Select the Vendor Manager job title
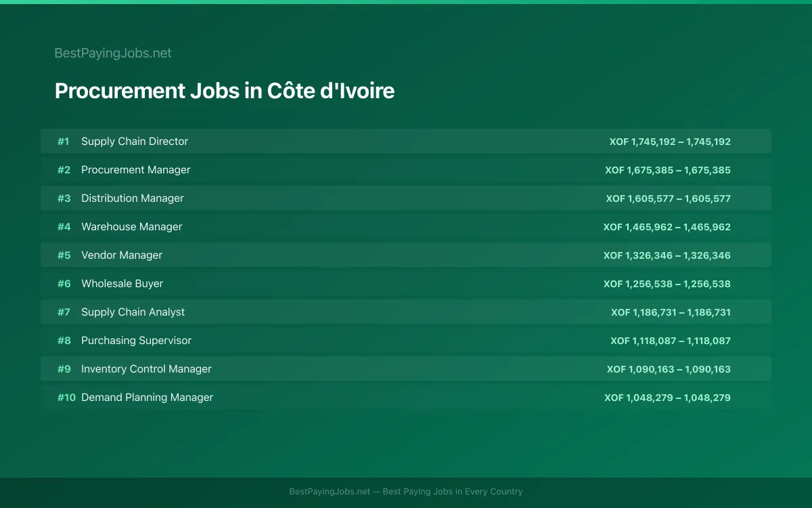812x508 pixels. tap(122, 255)
